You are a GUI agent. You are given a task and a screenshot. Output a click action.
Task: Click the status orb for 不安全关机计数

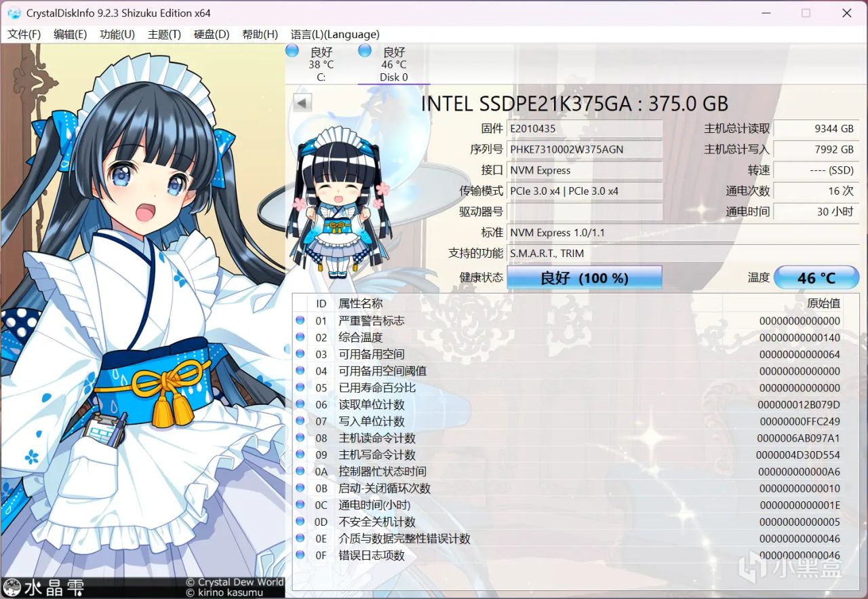(300, 522)
